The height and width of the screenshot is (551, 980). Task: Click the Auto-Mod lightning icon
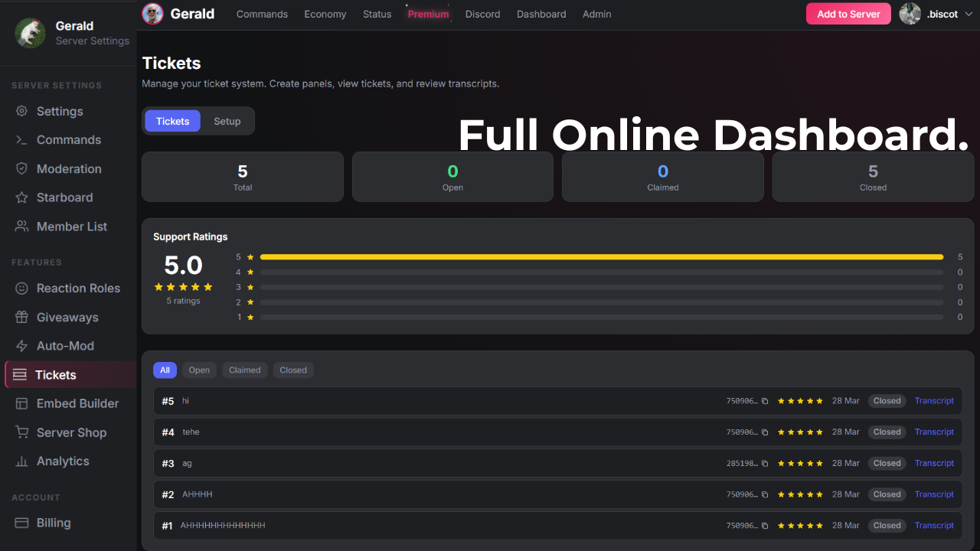[x=22, y=346]
